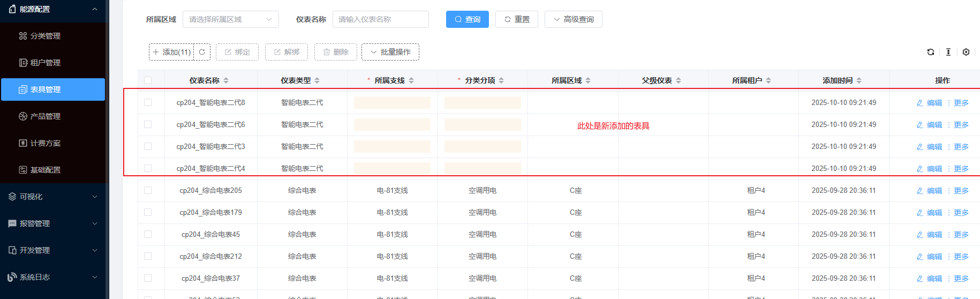Sort by 添加时间 column arrows

coord(859,80)
